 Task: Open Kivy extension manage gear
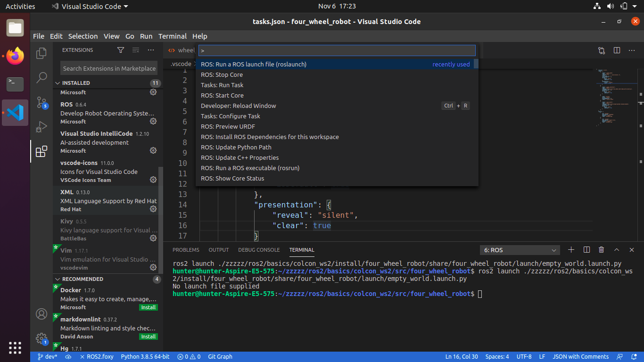[x=153, y=239]
